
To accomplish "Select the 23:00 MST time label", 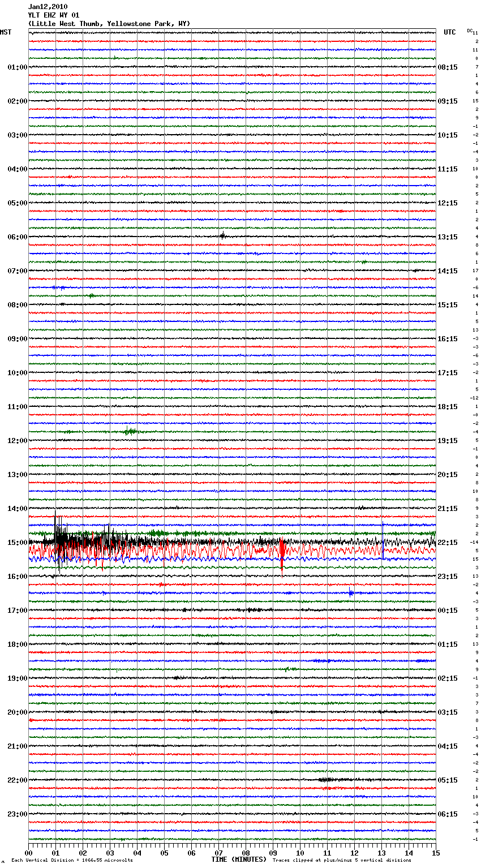I will tap(18, 814).
